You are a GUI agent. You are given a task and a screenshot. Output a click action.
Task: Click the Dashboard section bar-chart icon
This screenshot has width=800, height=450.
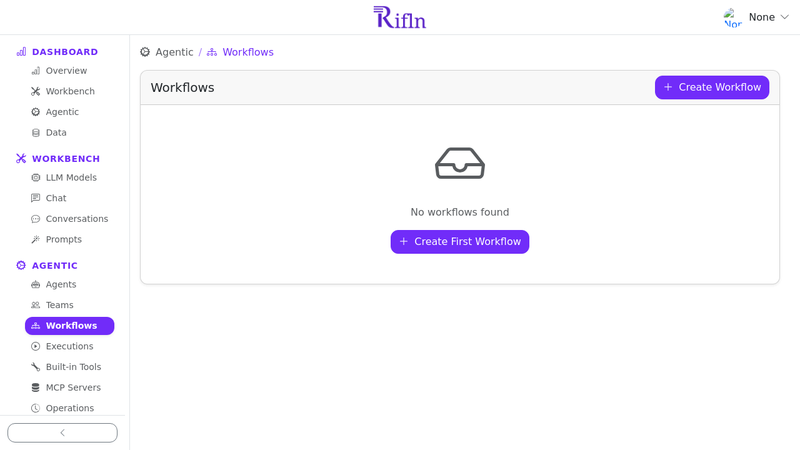pyautogui.click(x=21, y=52)
